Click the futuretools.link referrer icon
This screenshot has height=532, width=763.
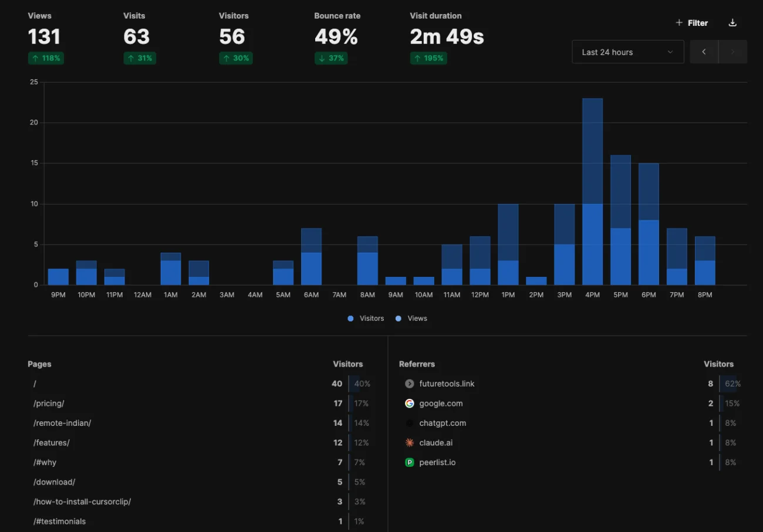tap(410, 384)
